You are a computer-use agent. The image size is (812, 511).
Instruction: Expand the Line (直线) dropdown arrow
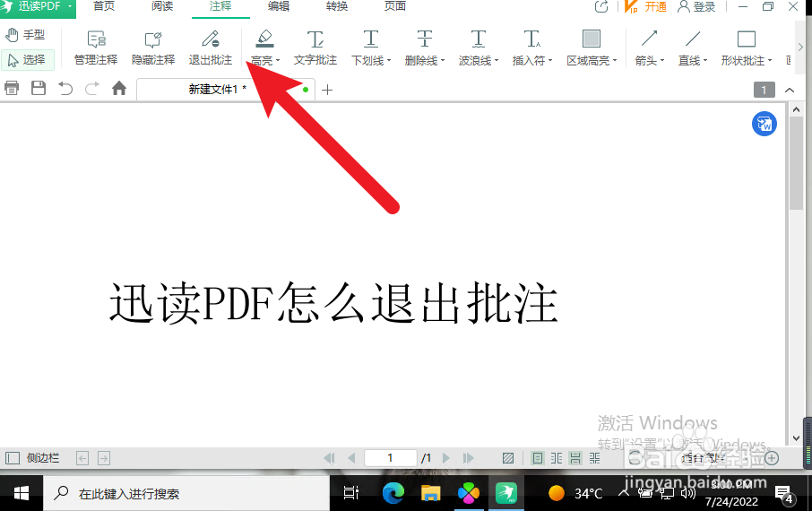[704, 61]
